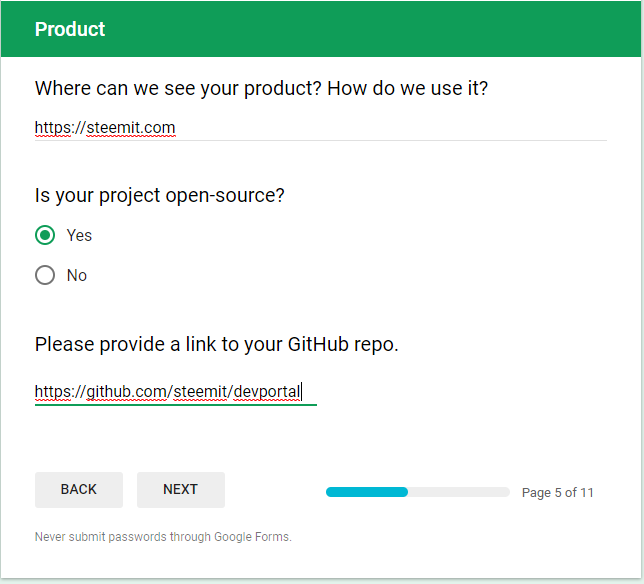Click the "steemit.com" text in first answer
The image size is (644, 584).
click(131, 128)
